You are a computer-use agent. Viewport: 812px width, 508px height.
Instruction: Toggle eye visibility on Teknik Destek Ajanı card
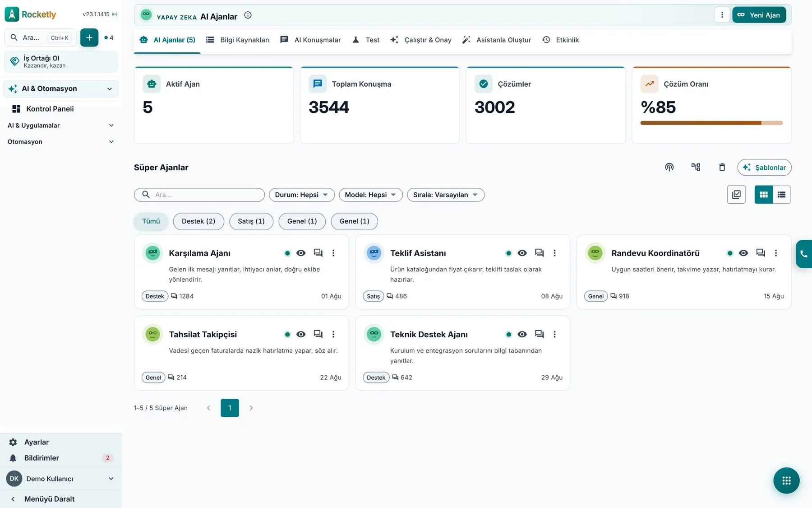click(x=522, y=334)
